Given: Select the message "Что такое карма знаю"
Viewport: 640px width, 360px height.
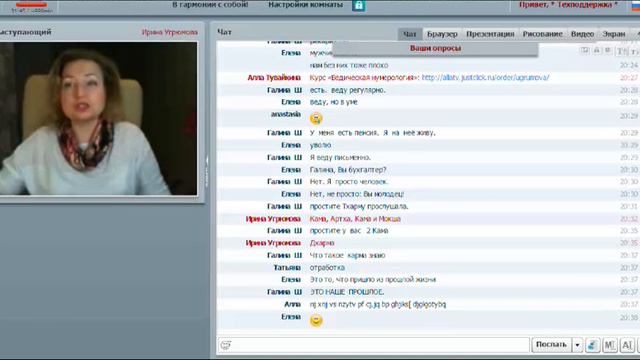Looking at the screenshot, I should click(x=347, y=256).
